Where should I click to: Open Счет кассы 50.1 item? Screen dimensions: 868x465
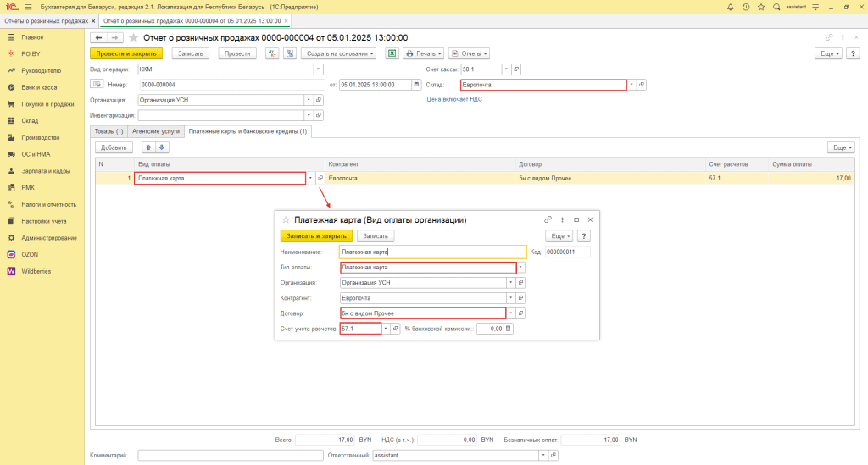pos(516,69)
